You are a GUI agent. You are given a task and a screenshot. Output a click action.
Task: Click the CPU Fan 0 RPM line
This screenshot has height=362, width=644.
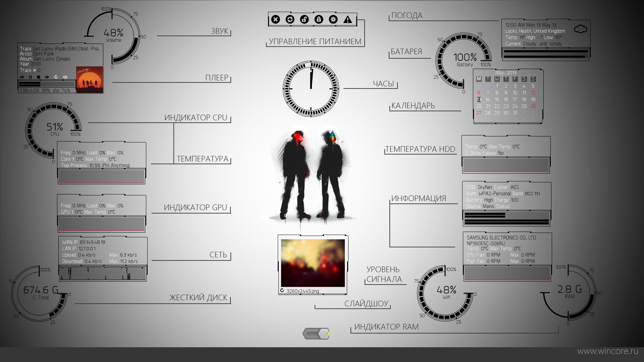tap(501, 255)
